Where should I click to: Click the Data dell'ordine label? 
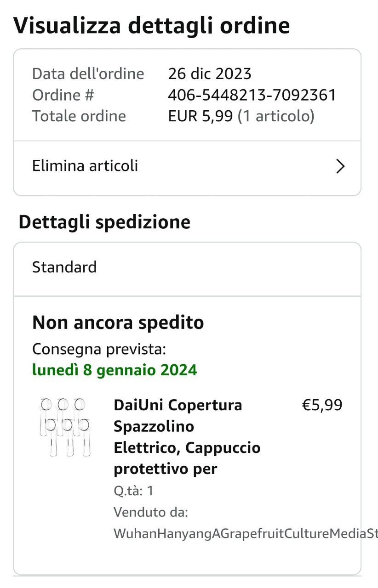tap(88, 73)
